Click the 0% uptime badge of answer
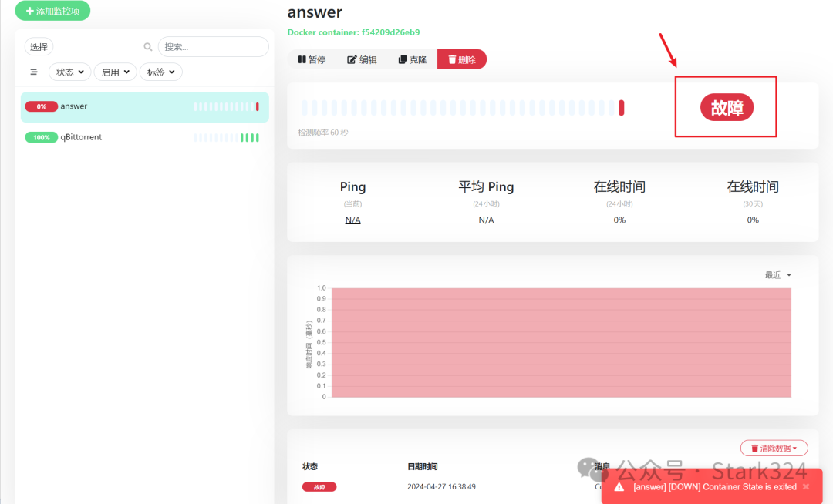 (42, 106)
